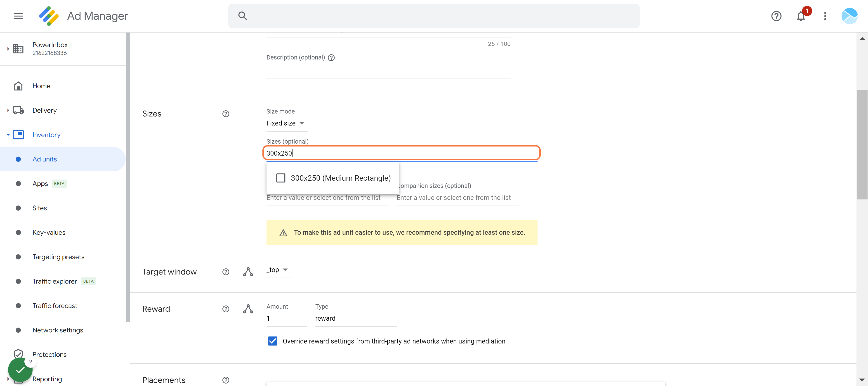This screenshot has width=868, height=386.
Task: Open the main hamburger menu
Action: [x=18, y=16]
